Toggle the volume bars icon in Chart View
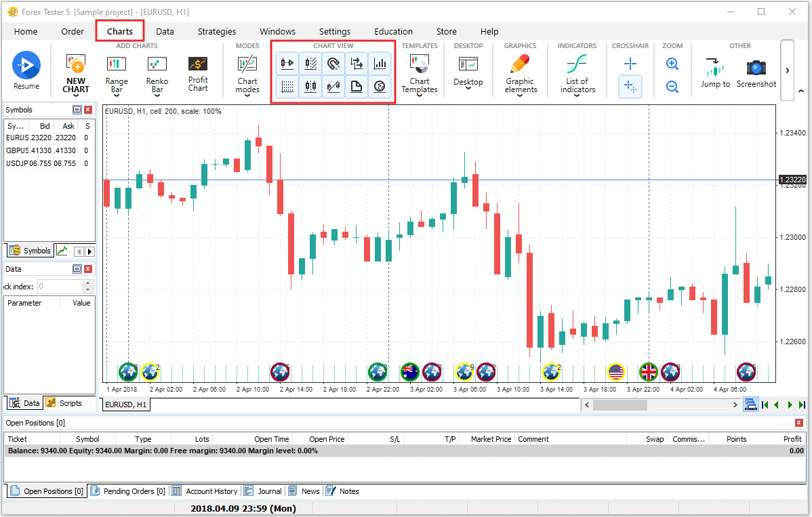The image size is (812, 517). [x=380, y=64]
